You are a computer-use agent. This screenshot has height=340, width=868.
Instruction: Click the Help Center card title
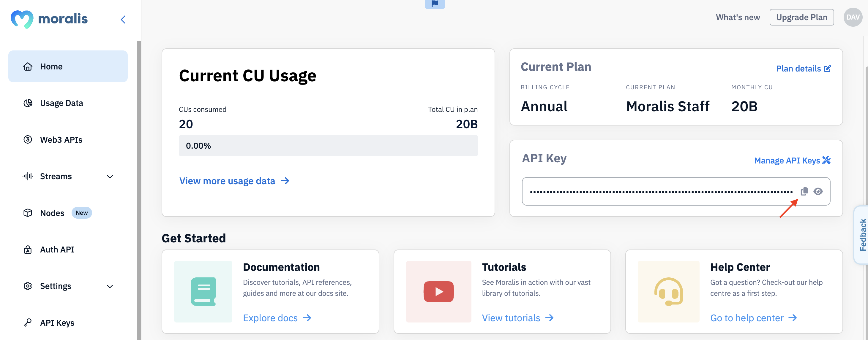pos(740,267)
